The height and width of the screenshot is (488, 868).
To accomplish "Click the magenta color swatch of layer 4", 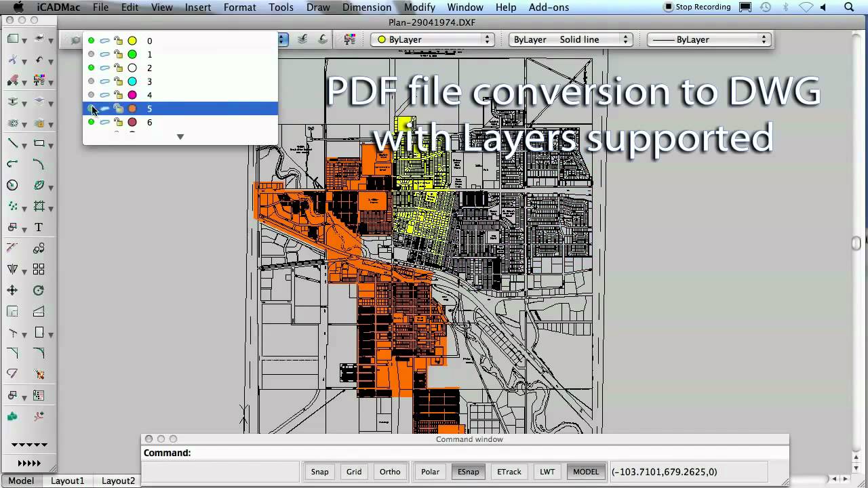I will coord(132,95).
